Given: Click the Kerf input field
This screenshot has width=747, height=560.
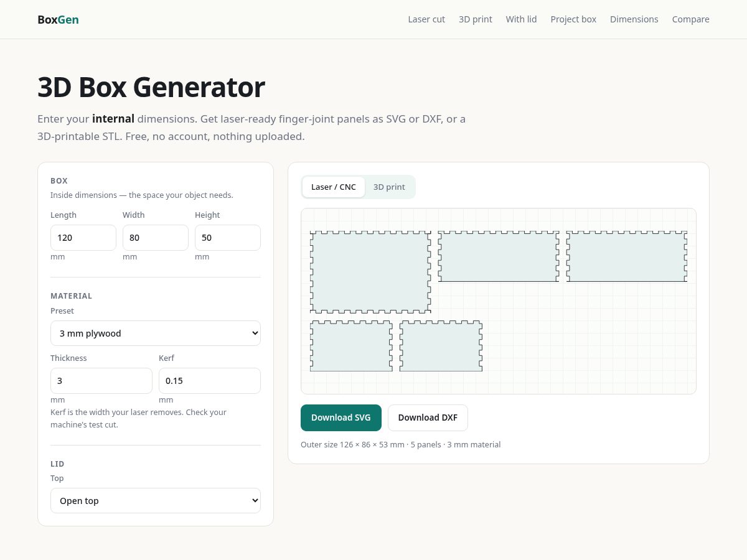Looking at the screenshot, I should [210, 381].
